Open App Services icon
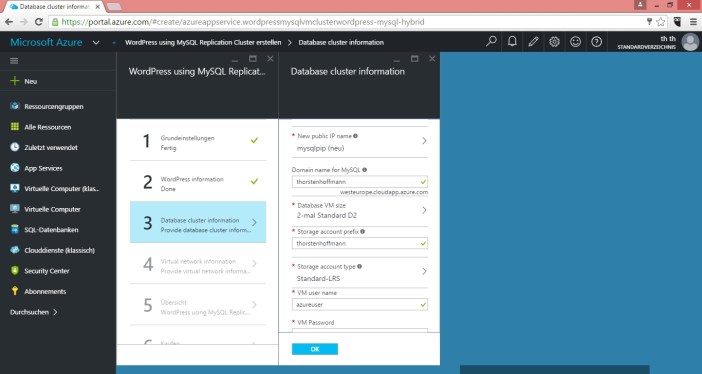Image resolution: width=702 pixels, height=374 pixels. coord(15,168)
